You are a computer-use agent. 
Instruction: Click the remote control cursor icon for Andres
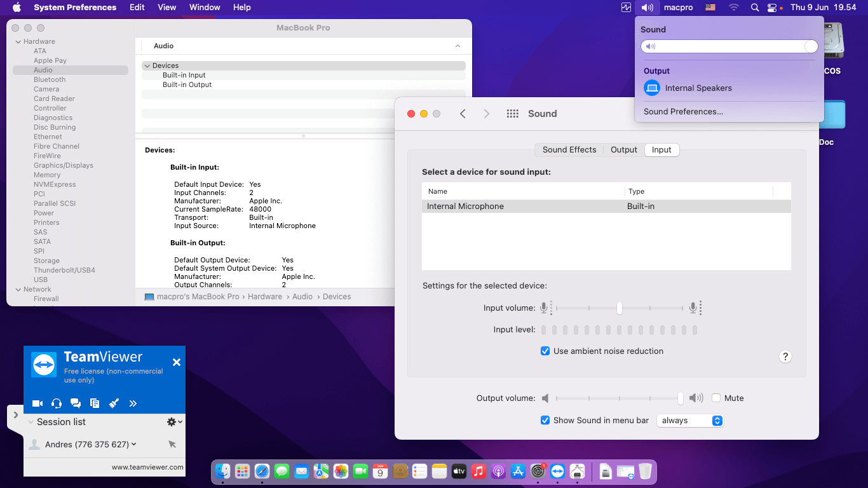pyautogui.click(x=172, y=445)
